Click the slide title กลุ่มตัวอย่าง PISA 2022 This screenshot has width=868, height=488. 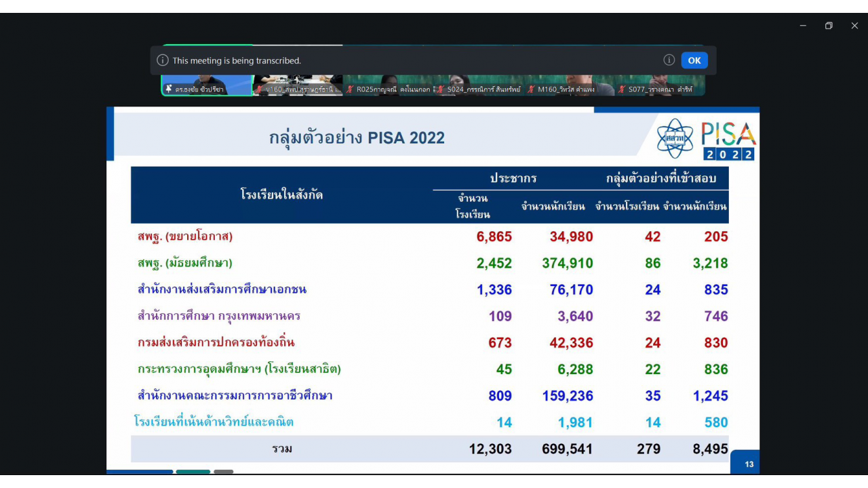click(x=357, y=138)
